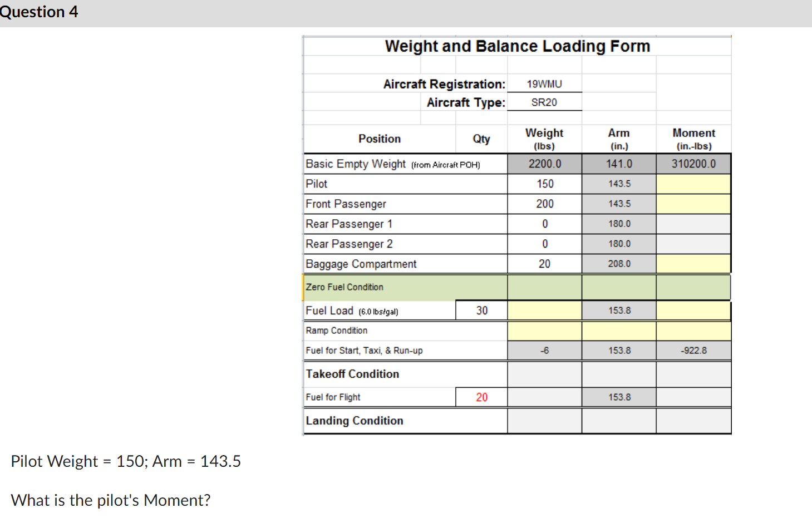The width and height of the screenshot is (812, 518).
Task: Click the Zero Fuel Condition row label
Action: click(344, 287)
